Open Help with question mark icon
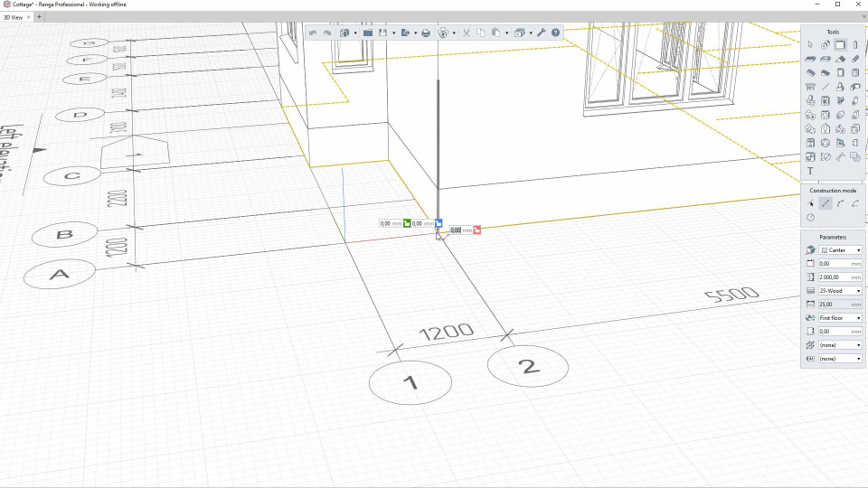Viewport: 868px width, 488px height. (555, 33)
